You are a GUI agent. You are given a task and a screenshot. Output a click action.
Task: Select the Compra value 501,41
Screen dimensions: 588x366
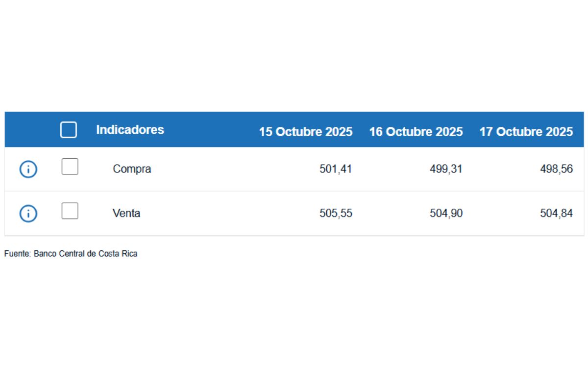coord(336,169)
